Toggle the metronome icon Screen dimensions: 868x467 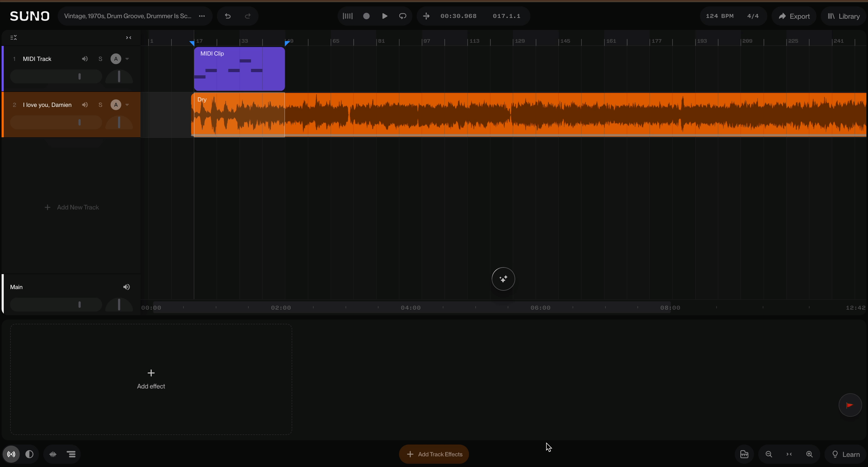(347, 16)
